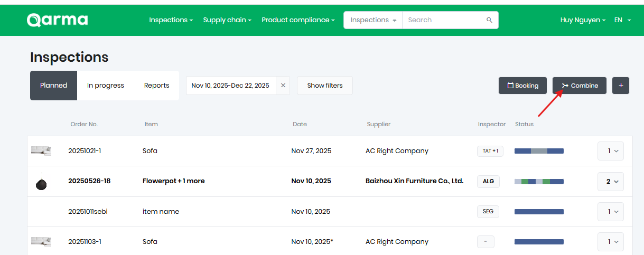Switch to the In progress tab
Screen dimensions: 644x255
(x=106, y=86)
